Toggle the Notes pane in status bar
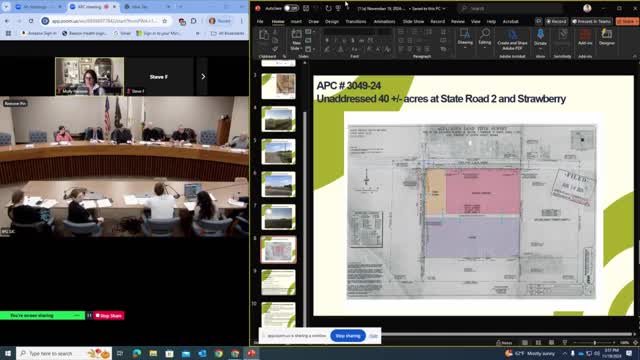The image size is (640, 360). pyautogui.click(x=504, y=343)
